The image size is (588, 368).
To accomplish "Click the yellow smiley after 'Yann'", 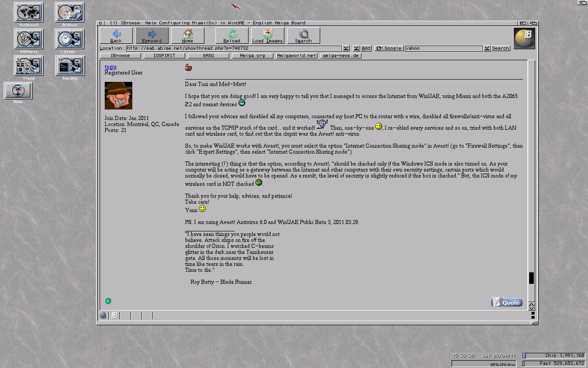I will click(x=202, y=209).
